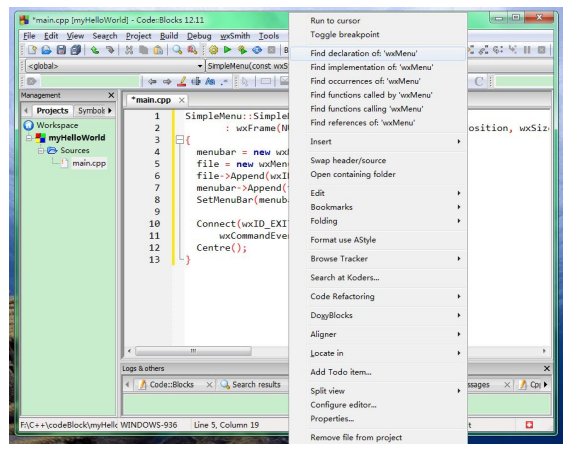This screenshot has width=568, height=449.
Task: Click WINDOWS-936 in status bar
Action: [x=149, y=425]
